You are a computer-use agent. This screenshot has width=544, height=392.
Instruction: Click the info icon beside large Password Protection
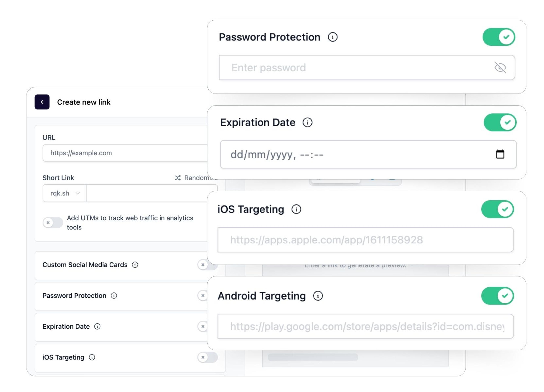coord(333,37)
